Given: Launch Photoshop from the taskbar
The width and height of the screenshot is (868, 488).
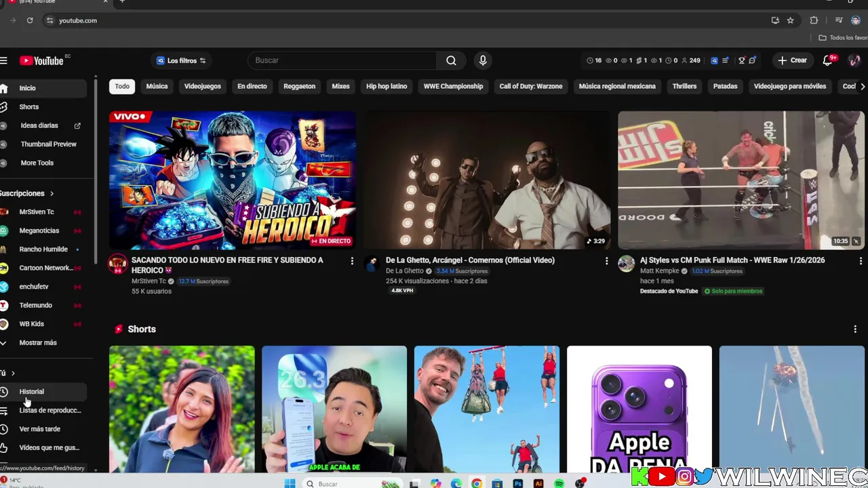Looking at the screenshot, I should [x=518, y=483].
